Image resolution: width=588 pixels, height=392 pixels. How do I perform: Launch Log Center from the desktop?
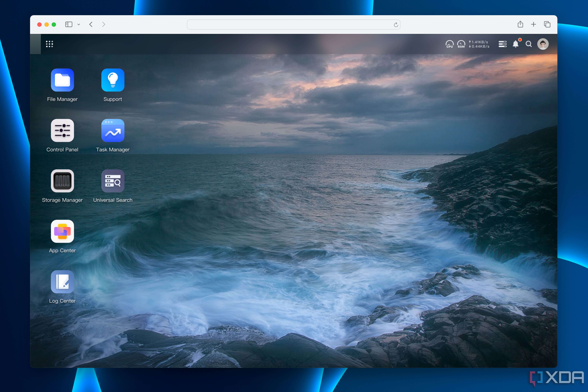(62, 282)
